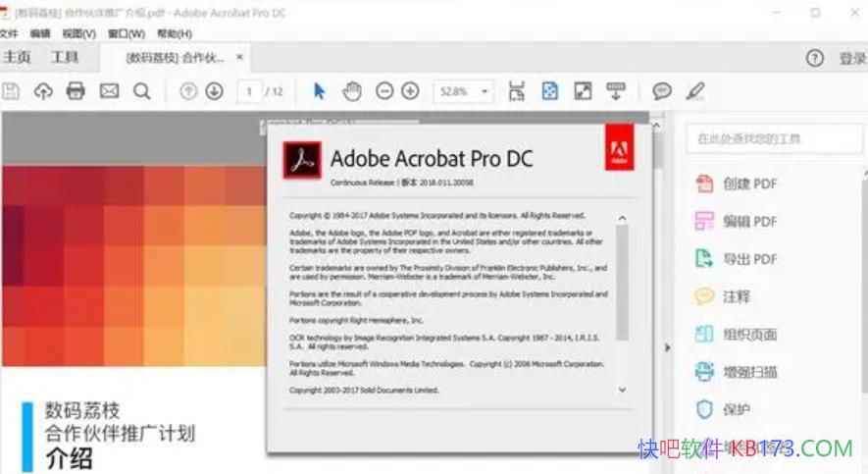Click the print icon in toolbar
The height and width of the screenshot is (474, 868).
coord(76,91)
